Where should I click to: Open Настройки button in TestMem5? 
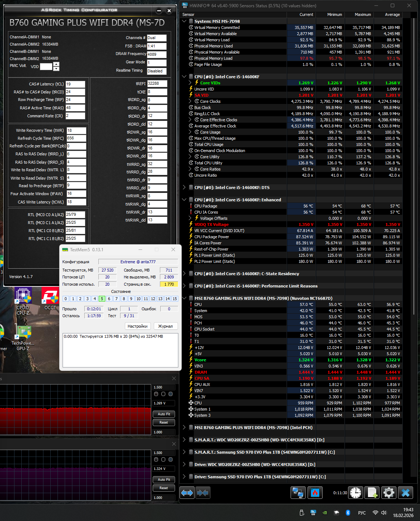138,326
